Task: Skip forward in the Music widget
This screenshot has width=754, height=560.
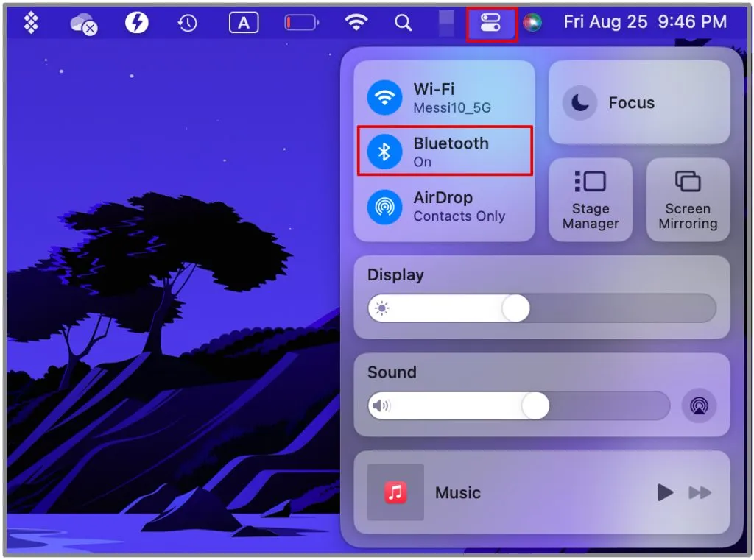Action: [x=700, y=492]
